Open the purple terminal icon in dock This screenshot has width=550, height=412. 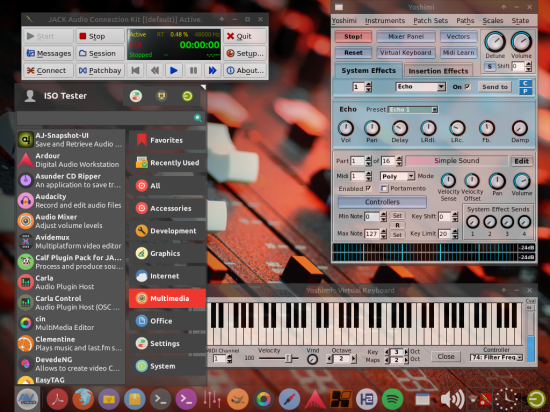click(x=186, y=399)
